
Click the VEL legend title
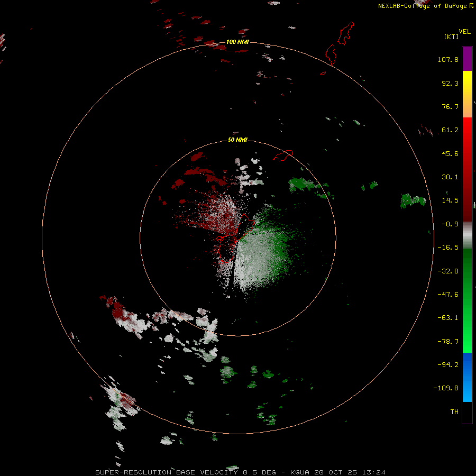(x=464, y=32)
